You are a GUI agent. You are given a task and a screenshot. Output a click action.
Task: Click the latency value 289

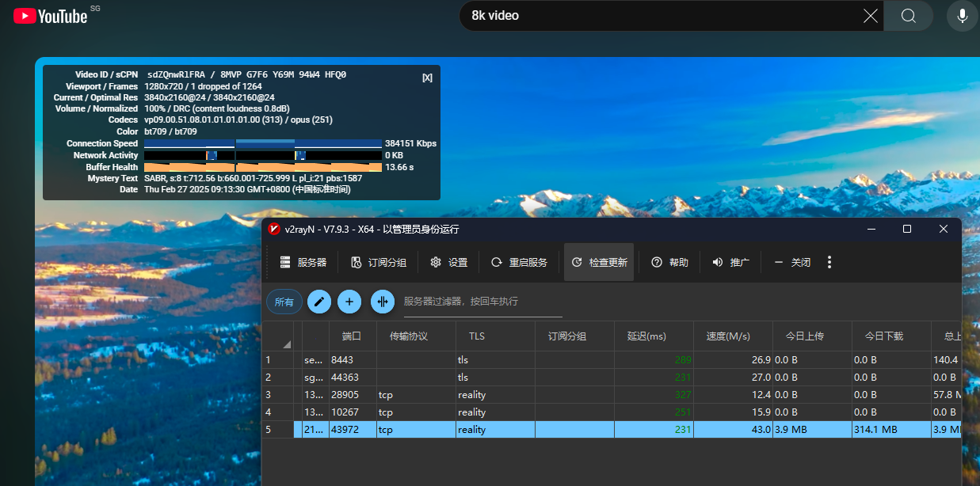coord(682,359)
